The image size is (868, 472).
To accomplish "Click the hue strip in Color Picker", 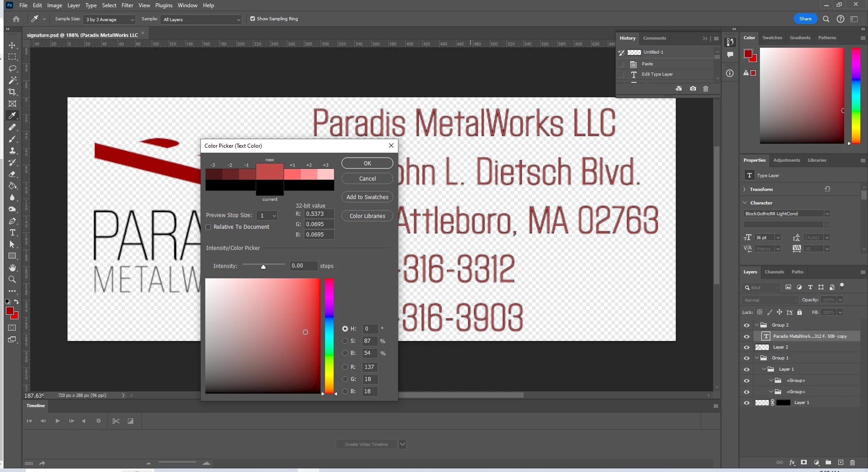I will point(330,336).
